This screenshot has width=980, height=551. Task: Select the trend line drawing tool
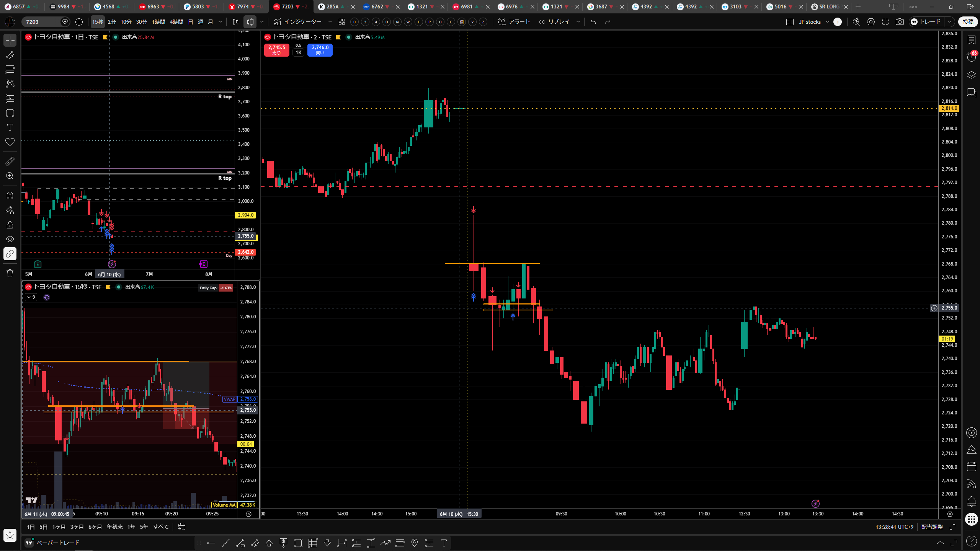[10, 55]
